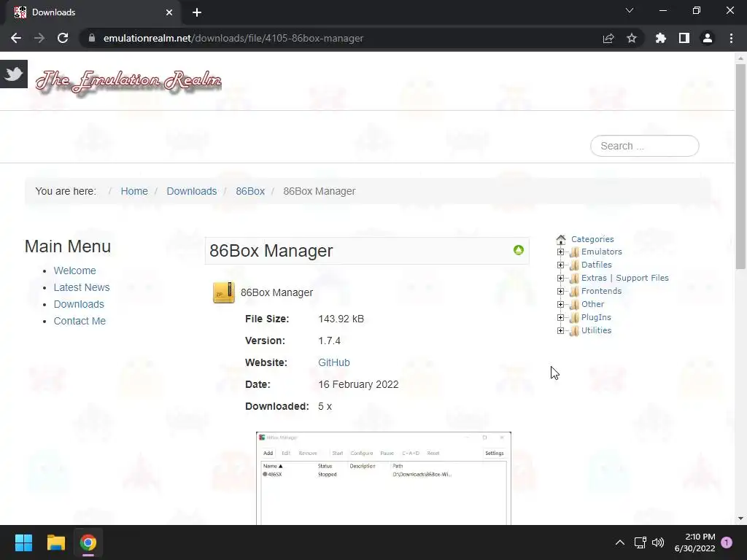747x560 pixels.
Task: Click the '143.92 kB' file size value
Action: pos(341,319)
